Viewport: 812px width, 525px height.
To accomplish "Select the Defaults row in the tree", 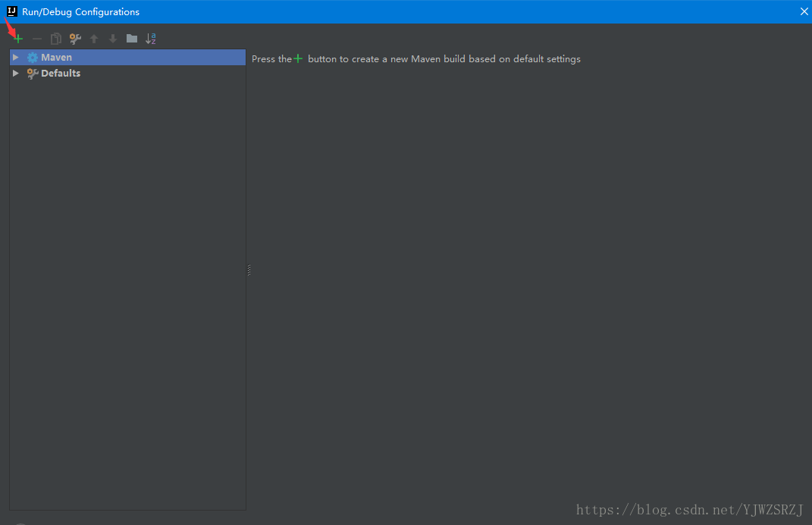I will click(127, 73).
